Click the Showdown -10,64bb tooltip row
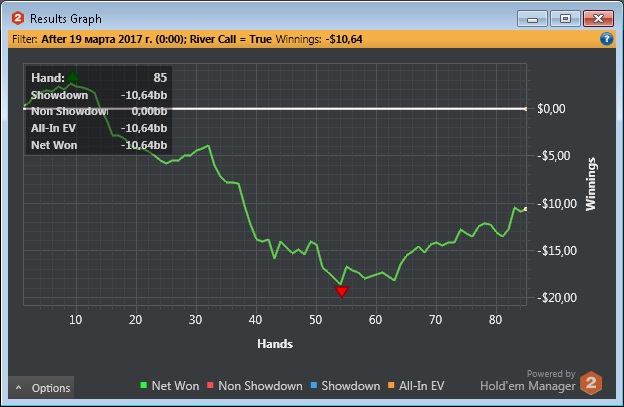This screenshot has height=407, width=624. pyautogui.click(x=99, y=95)
